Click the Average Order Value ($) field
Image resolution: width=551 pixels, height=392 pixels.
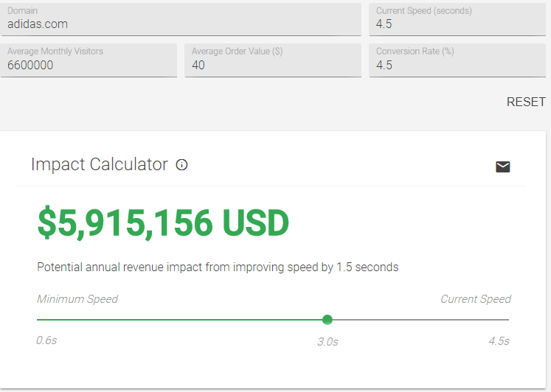pos(273,60)
